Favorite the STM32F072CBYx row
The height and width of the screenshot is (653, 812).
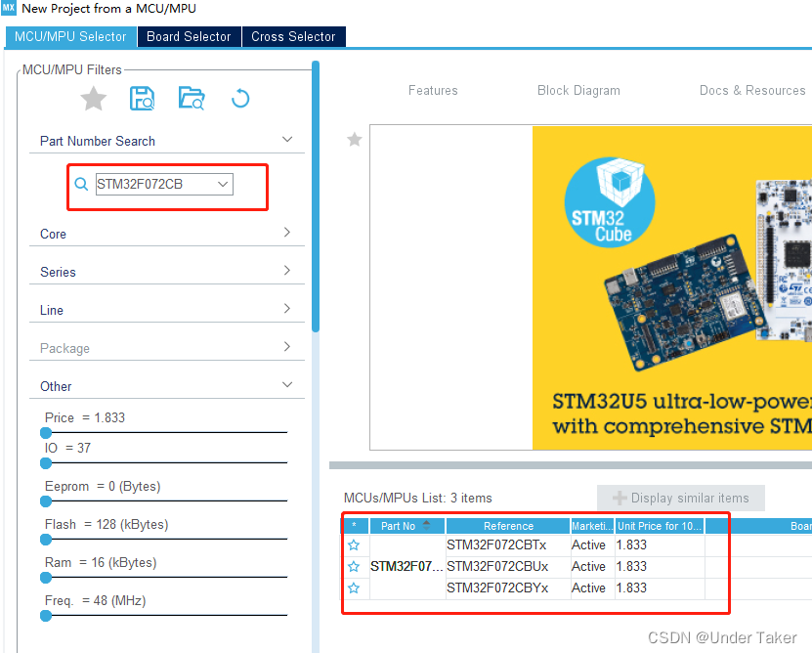click(x=354, y=588)
